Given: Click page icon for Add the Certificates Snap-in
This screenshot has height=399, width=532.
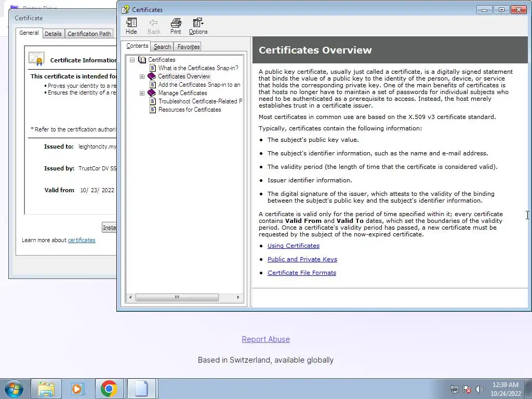Looking at the screenshot, I should pos(153,85).
